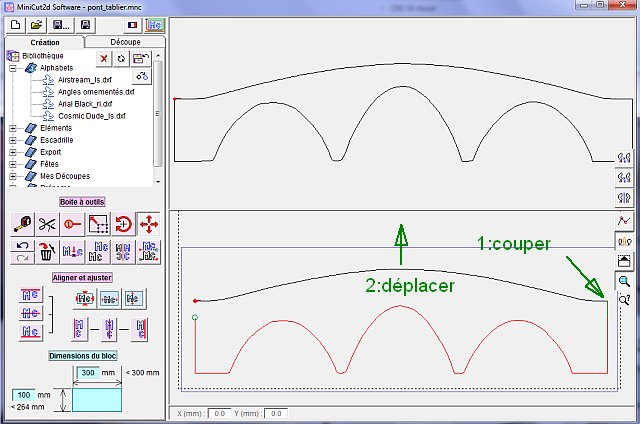Toggle the French flag language button
640x424 pixels.
(x=133, y=25)
